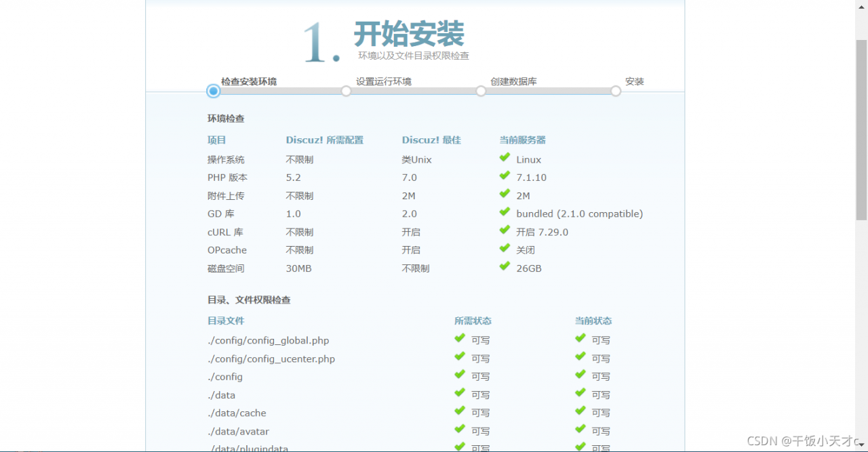Viewport: 868px width, 452px height.
Task: Click the ./config/config_ucenter.php path
Action: [x=271, y=359]
